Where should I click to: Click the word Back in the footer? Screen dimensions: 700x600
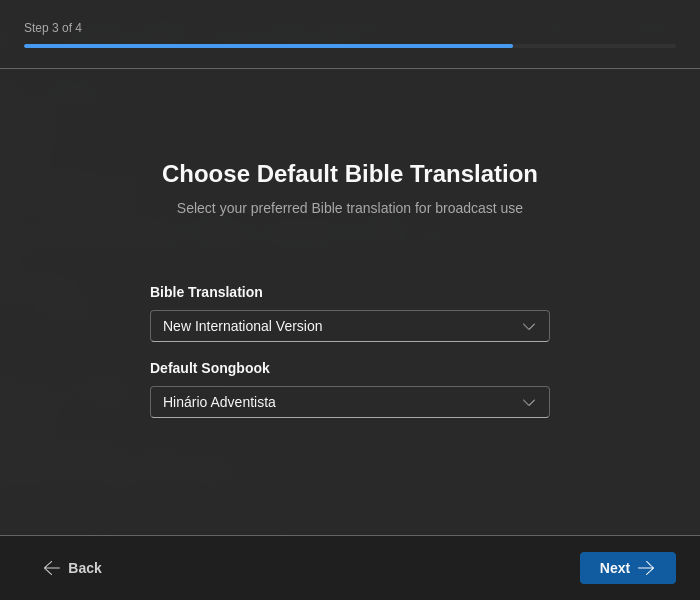85,568
